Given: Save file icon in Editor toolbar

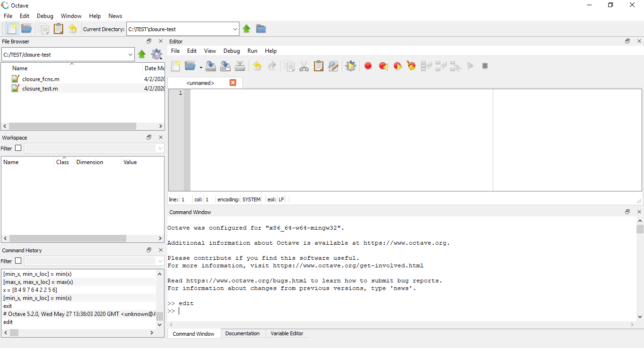Looking at the screenshot, I should (x=211, y=66).
